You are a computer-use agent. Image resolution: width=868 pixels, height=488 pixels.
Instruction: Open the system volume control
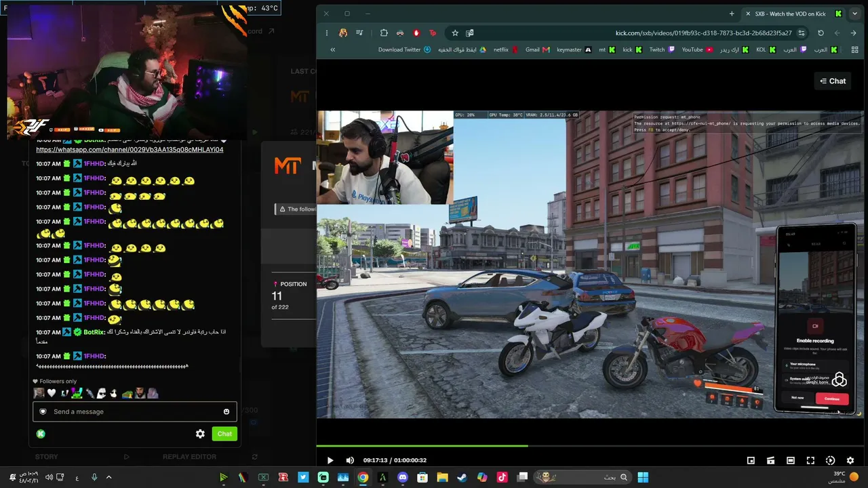point(48,477)
